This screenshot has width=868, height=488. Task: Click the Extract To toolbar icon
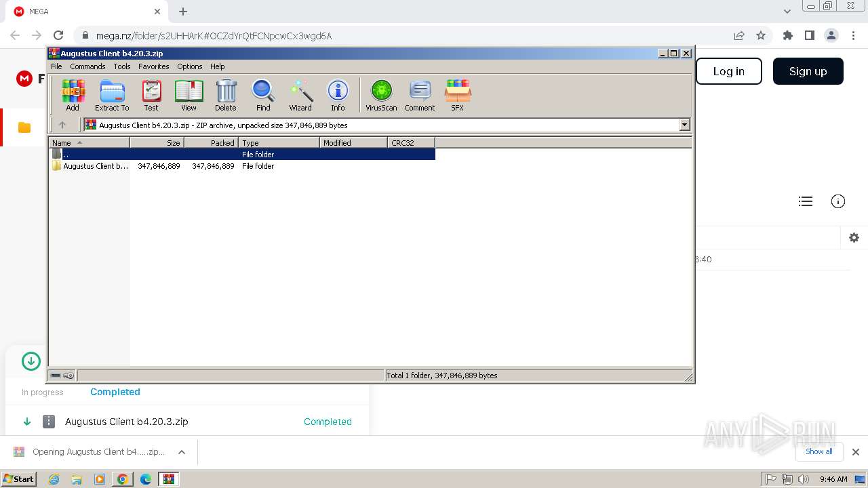point(112,95)
